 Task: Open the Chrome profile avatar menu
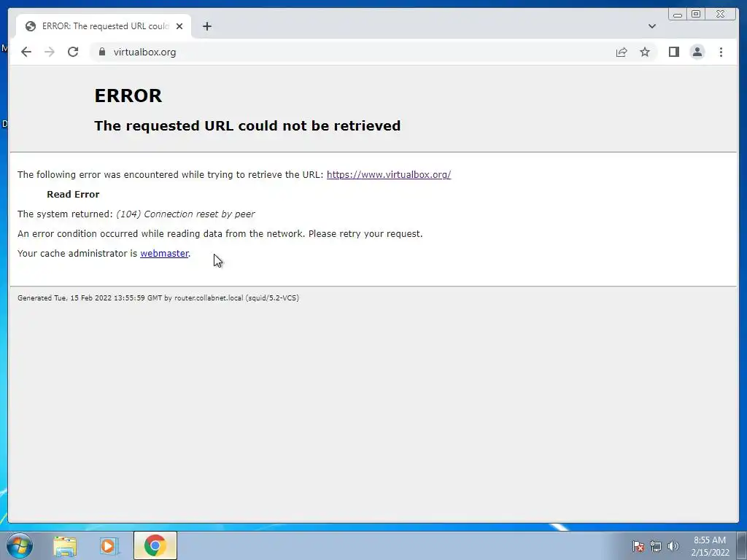pos(697,52)
